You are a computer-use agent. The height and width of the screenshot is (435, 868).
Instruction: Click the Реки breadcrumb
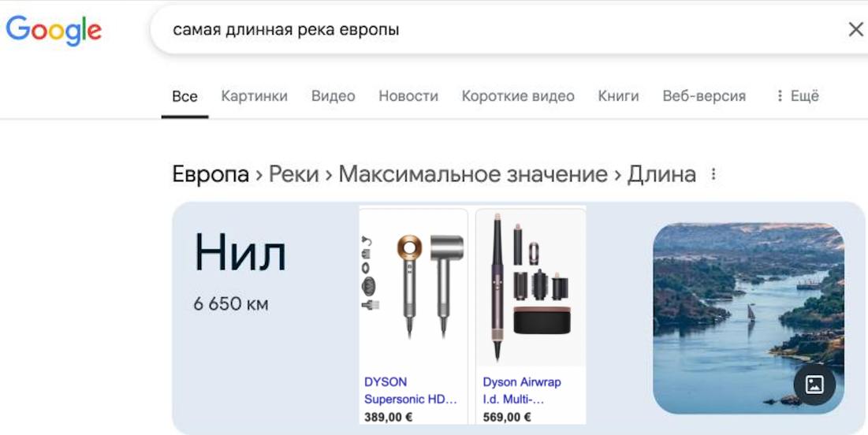293,174
